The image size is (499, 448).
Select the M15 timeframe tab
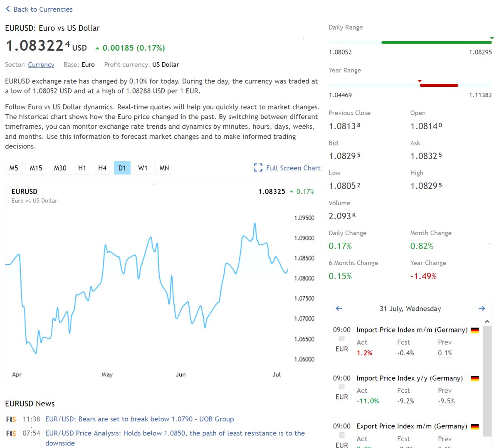click(36, 168)
